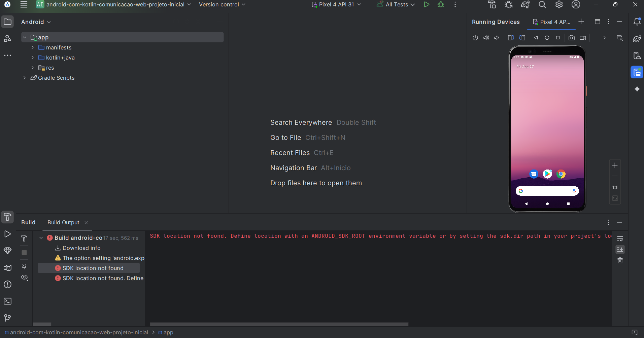Take an emulator screenshot

point(572,38)
